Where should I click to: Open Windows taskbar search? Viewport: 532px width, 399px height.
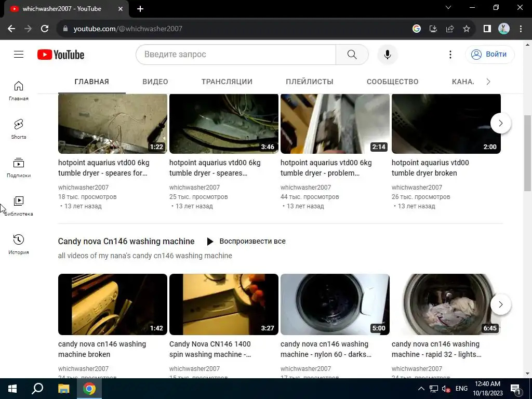pyautogui.click(x=37, y=389)
